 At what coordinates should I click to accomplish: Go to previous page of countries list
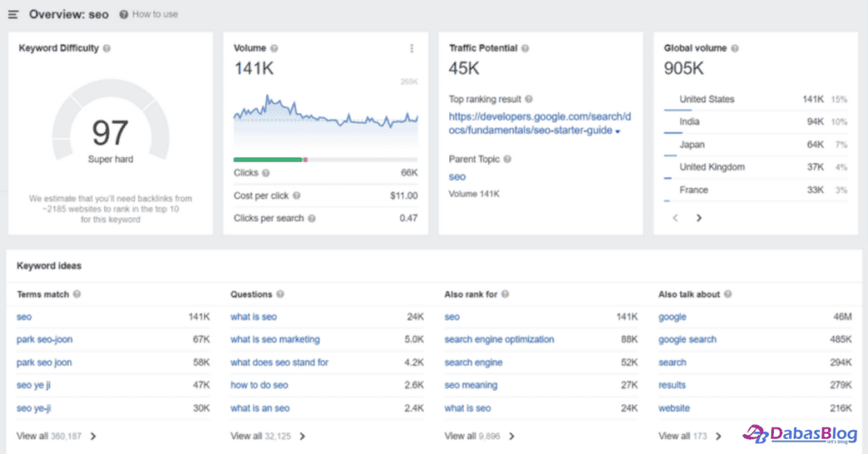tap(676, 218)
